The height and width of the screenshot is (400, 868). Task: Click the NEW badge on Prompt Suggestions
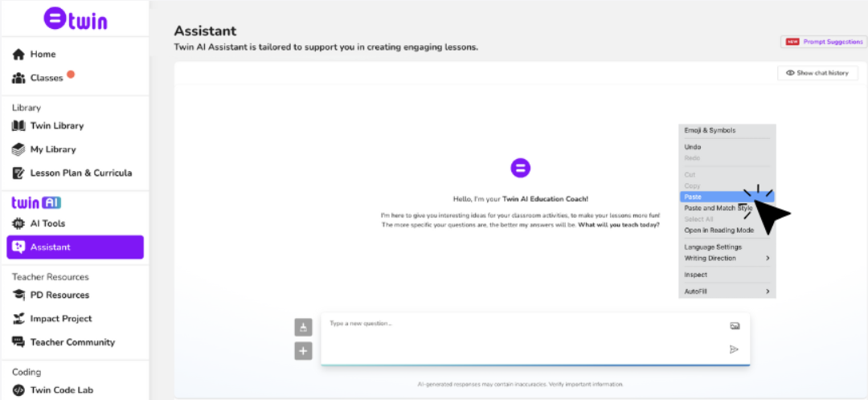(792, 42)
